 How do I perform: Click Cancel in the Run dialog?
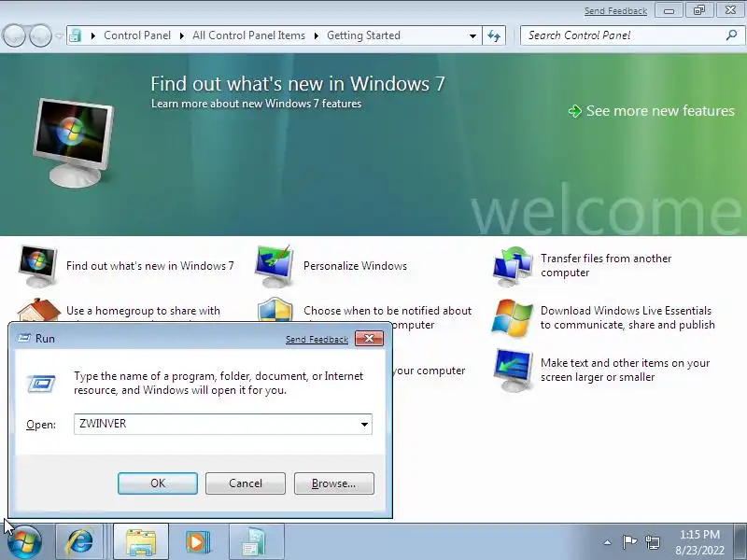tap(246, 483)
